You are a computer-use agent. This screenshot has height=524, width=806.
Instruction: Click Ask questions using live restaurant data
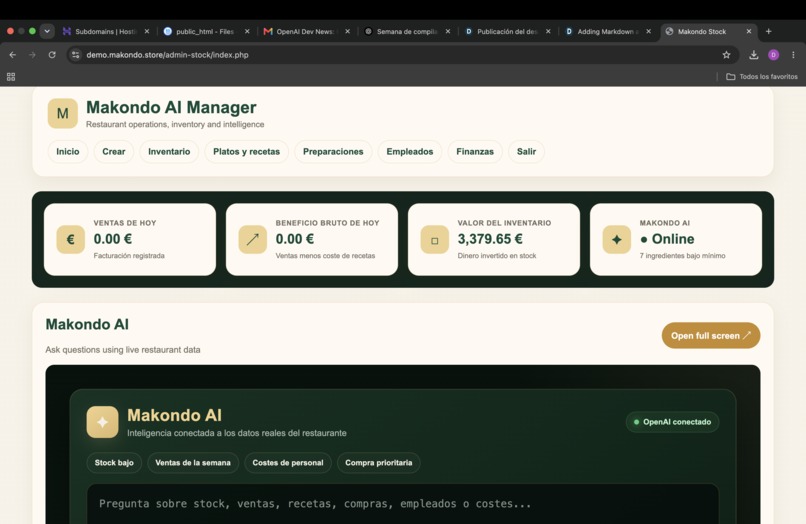(123, 350)
